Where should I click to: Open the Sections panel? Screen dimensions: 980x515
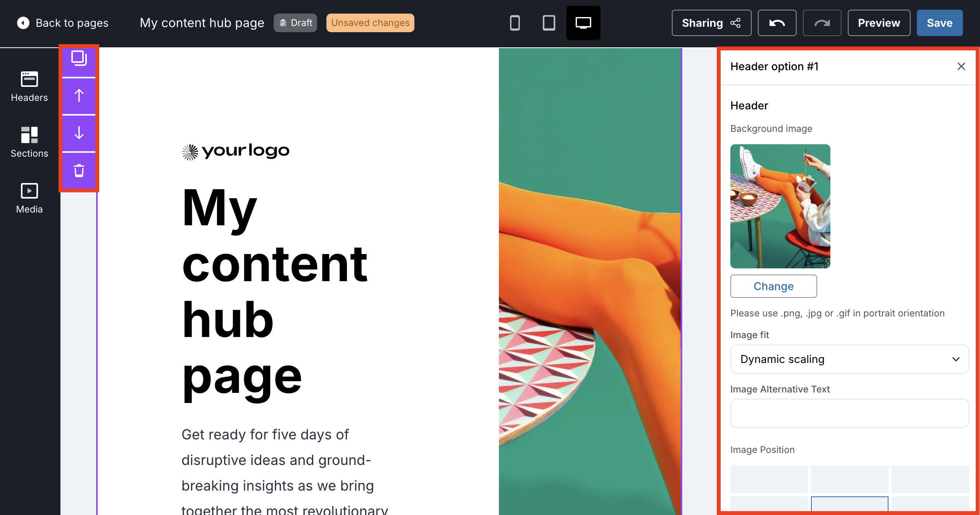tap(29, 142)
